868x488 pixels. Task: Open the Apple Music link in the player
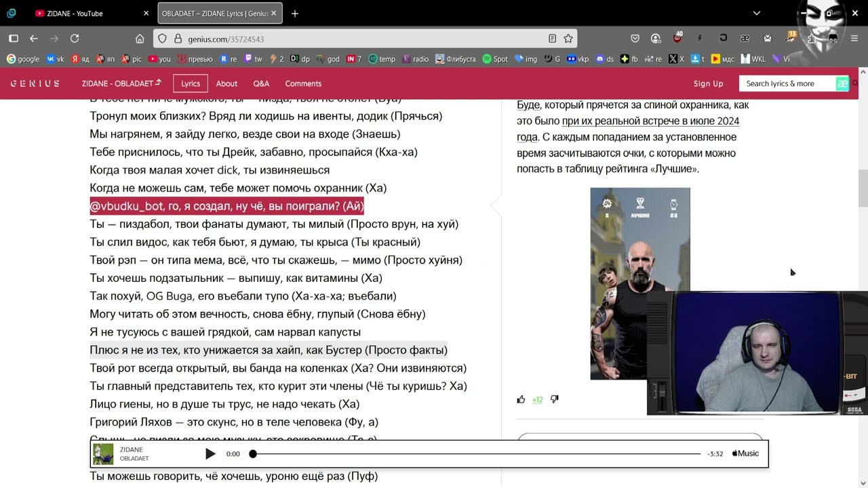(745, 453)
